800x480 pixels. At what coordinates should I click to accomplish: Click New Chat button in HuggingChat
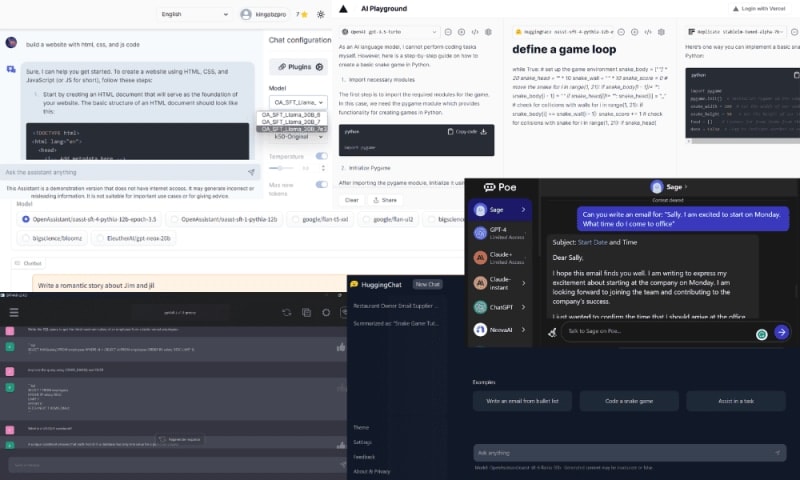click(428, 285)
